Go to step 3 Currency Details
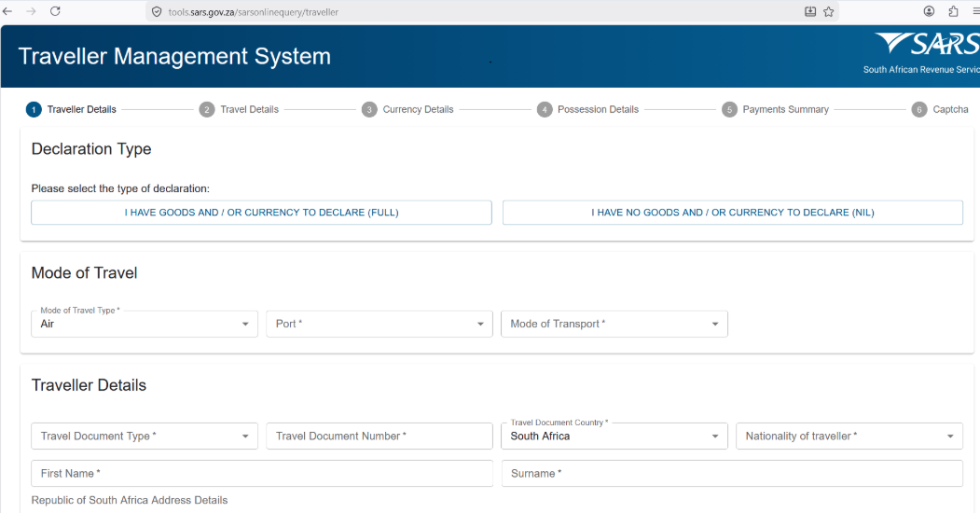 407,109
